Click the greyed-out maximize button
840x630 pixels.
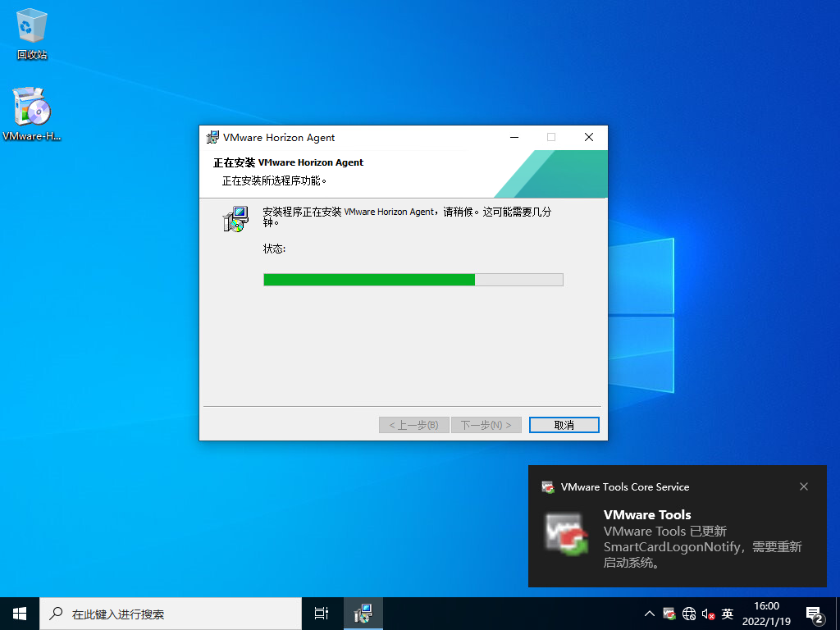coord(551,137)
